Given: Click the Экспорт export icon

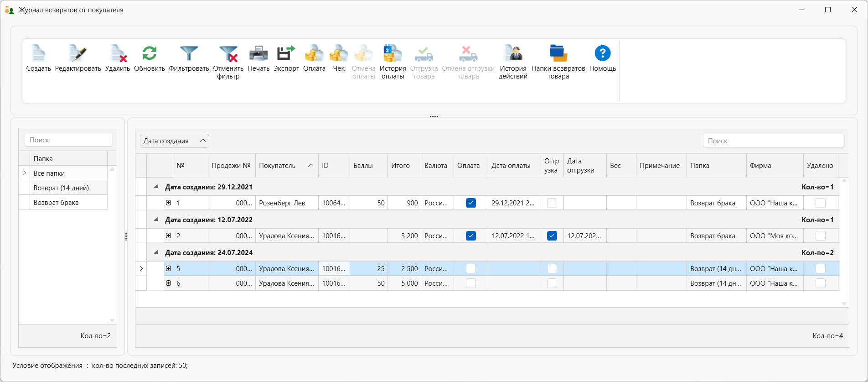Looking at the screenshot, I should click(x=286, y=53).
